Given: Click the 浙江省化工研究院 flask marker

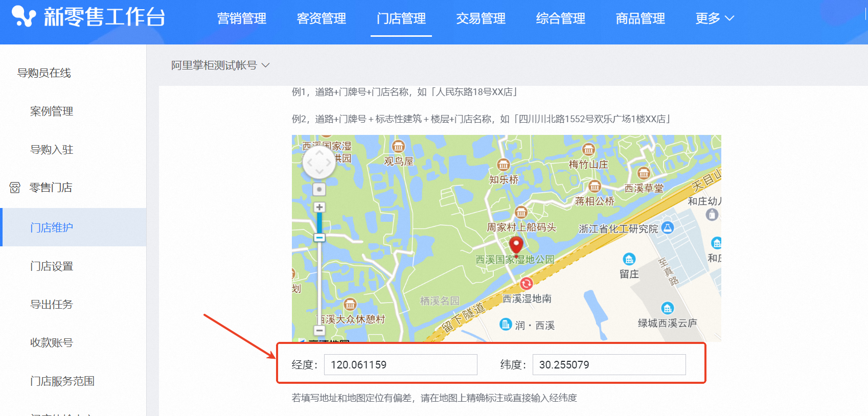Looking at the screenshot, I should tap(668, 228).
